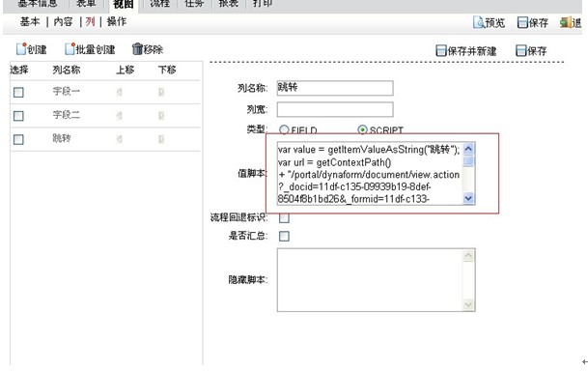Click the 移除 remove trash icon
Viewport: 588px width, 371px height.
(138, 49)
